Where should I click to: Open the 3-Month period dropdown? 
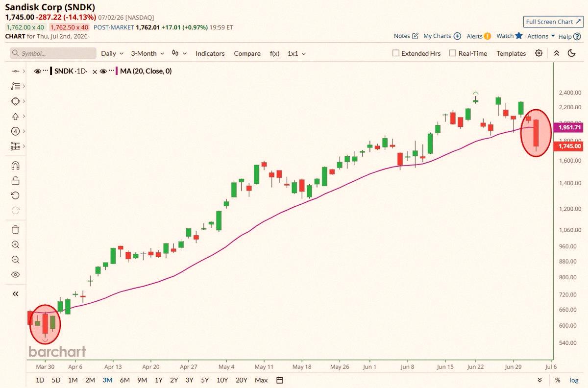pos(147,53)
